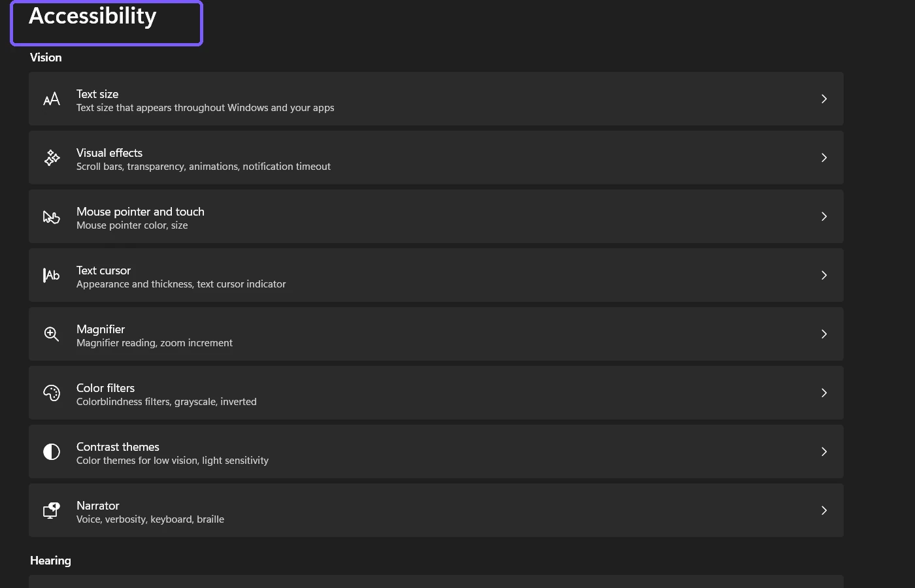Open Mouse pointer and touch chevron arrow
The height and width of the screenshot is (588, 915).
[x=824, y=216]
